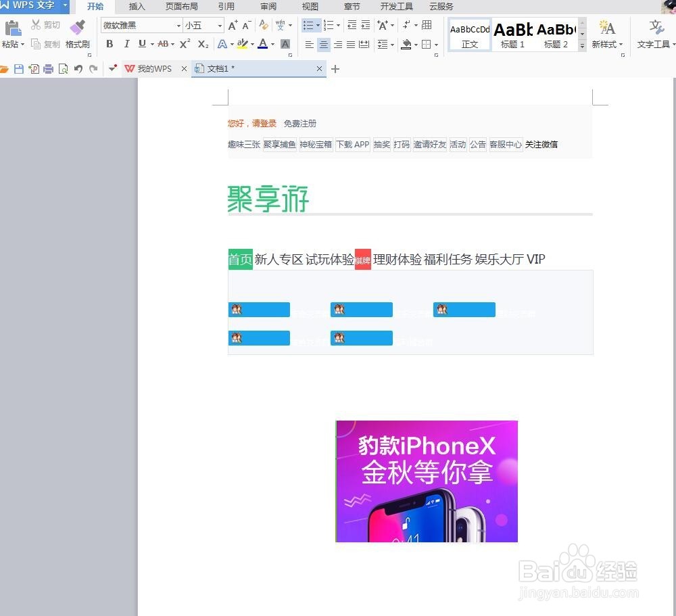The image size is (676, 616).
Task: Toggle bold formatting
Action: click(x=110, y=44)
